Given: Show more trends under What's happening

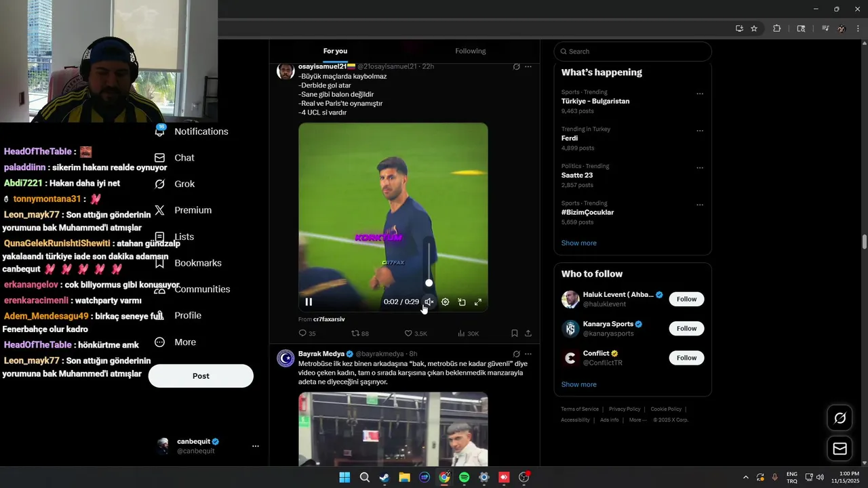Looking at the screenshot, I should [x=578, y=243].
